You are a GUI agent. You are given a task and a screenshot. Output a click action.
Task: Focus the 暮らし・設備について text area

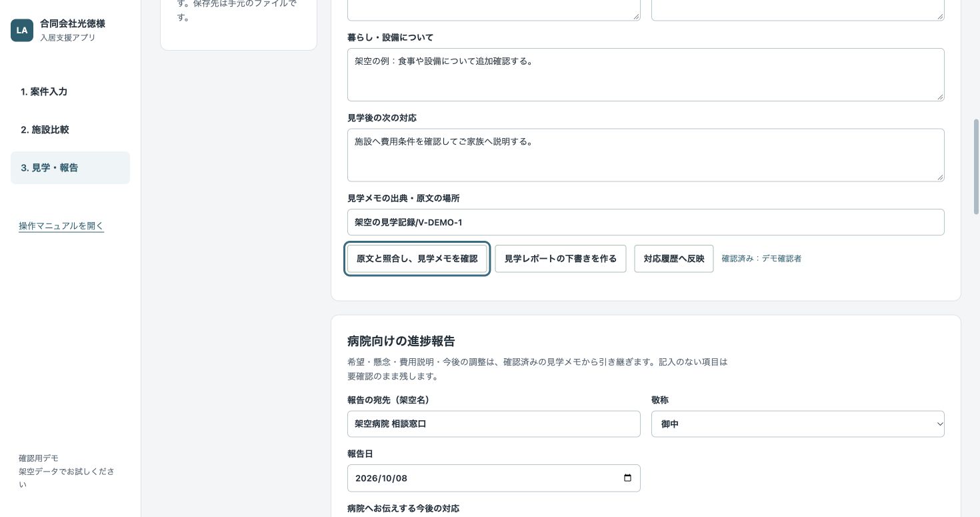646,75
